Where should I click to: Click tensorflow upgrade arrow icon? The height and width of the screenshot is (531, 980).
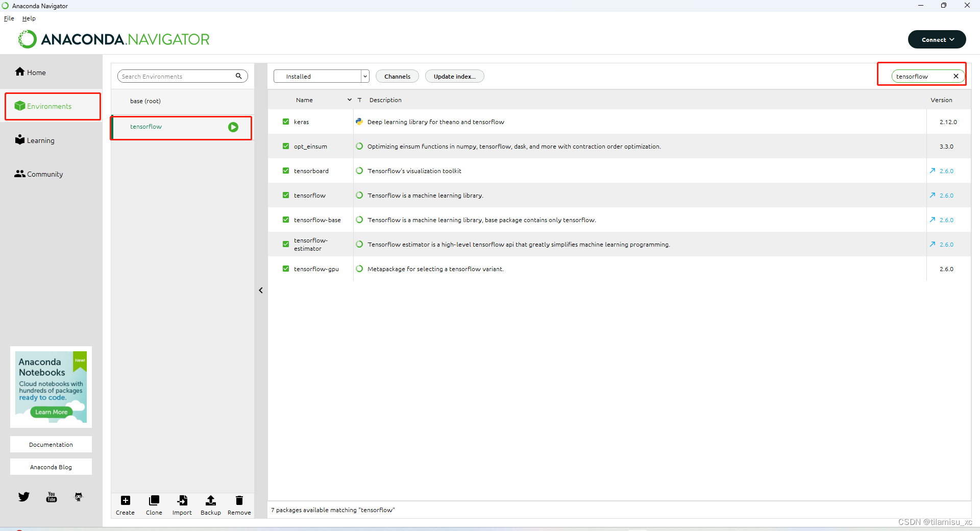pyautogui.click(x=933, y=195)
